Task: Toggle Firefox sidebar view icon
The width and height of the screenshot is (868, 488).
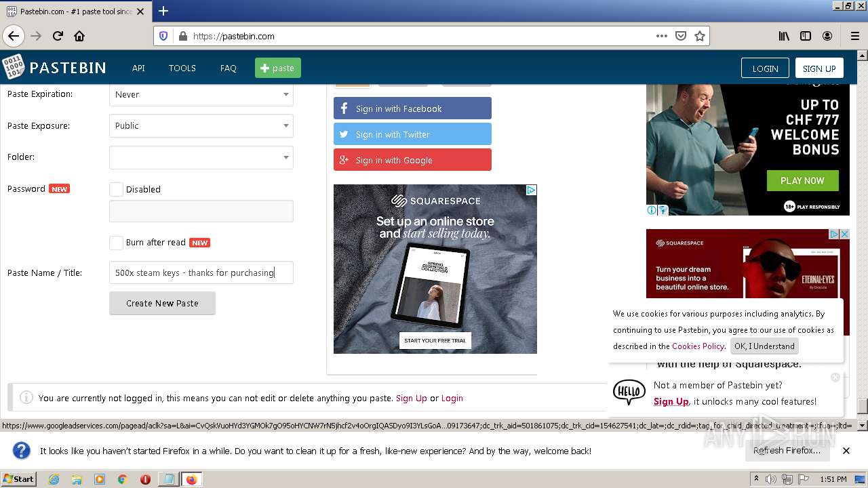Action: [806, 36]
